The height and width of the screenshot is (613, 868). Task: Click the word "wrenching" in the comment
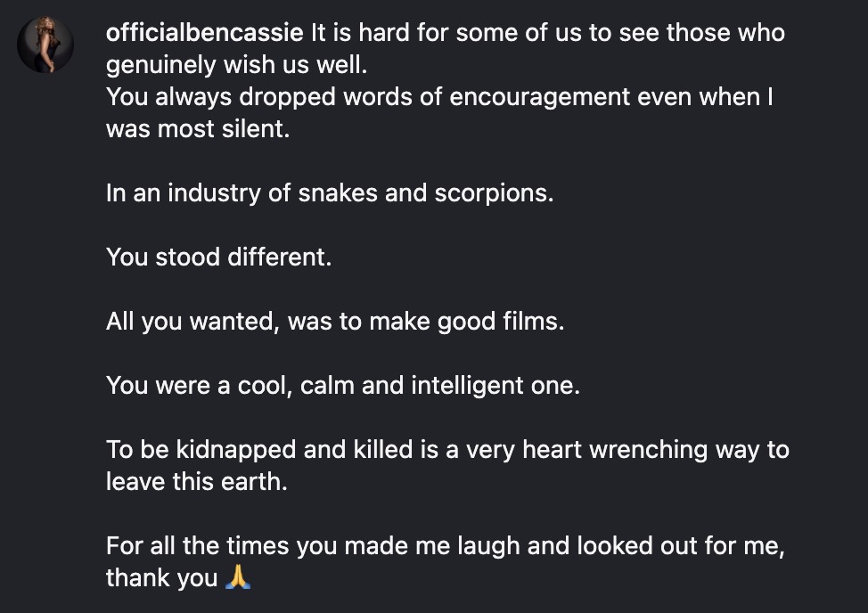(x=647, y=449)
